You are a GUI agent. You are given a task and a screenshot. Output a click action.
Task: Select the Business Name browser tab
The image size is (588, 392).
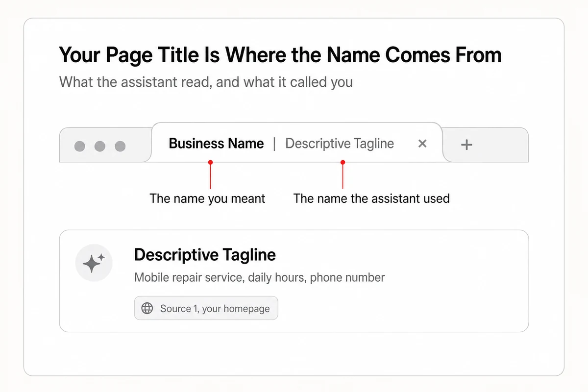297,142
